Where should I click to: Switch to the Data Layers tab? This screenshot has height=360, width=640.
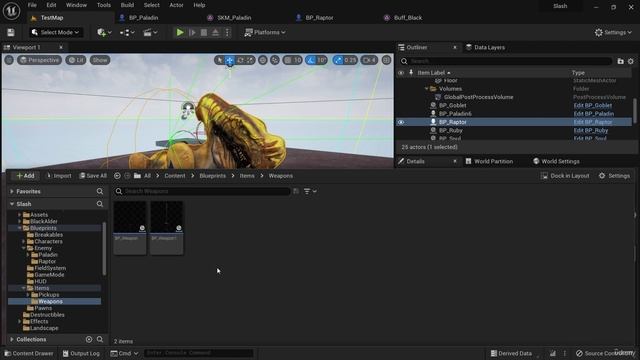tap(485, 47)
